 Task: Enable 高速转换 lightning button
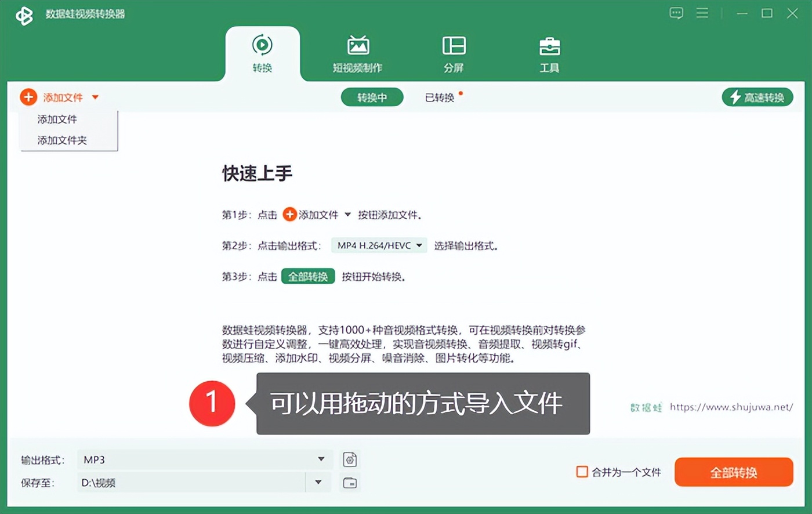coord(757,97)
